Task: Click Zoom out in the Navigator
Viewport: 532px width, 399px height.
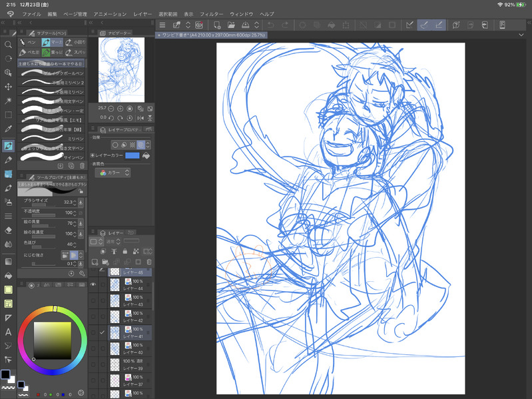Action: (111, 109)
